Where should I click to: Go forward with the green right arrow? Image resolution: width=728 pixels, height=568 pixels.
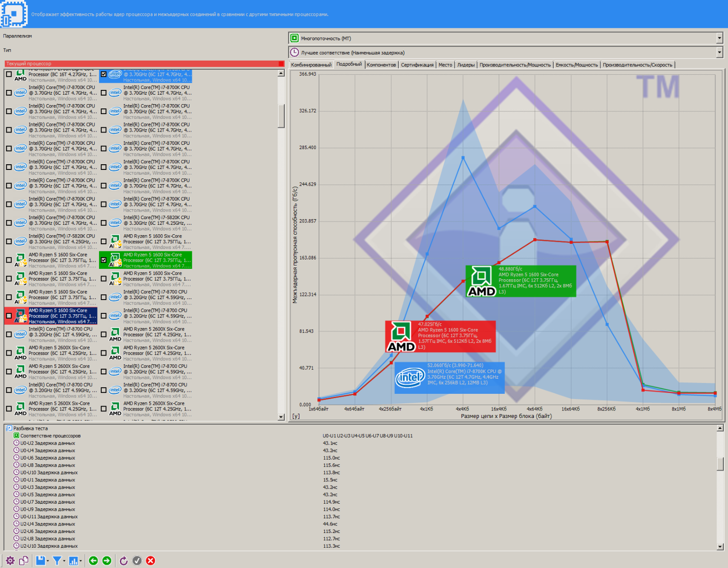[x=107, y=560]
